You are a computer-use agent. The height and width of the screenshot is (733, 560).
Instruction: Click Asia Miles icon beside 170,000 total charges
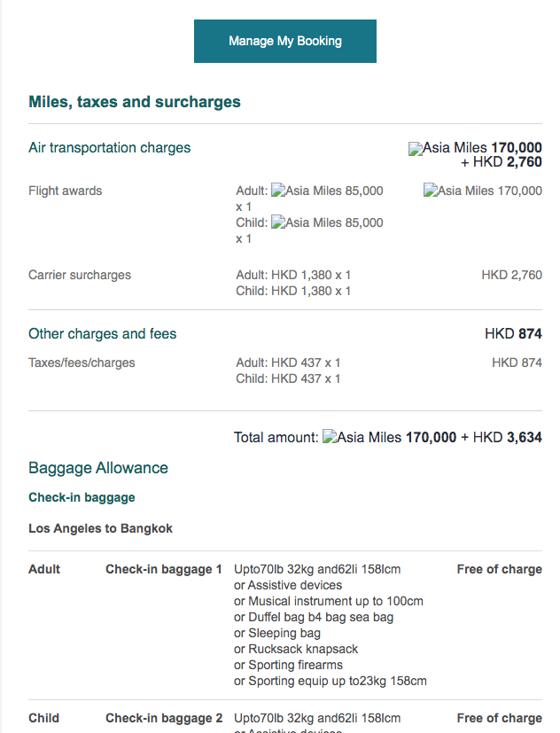(416, 149)
